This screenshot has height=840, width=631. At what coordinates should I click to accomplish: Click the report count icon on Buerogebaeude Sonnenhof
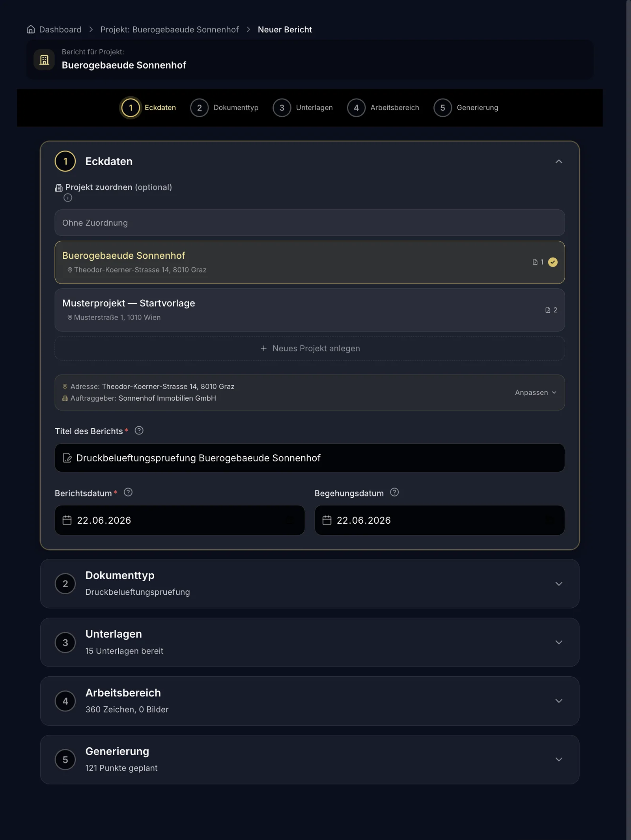(x=535, y=262)
